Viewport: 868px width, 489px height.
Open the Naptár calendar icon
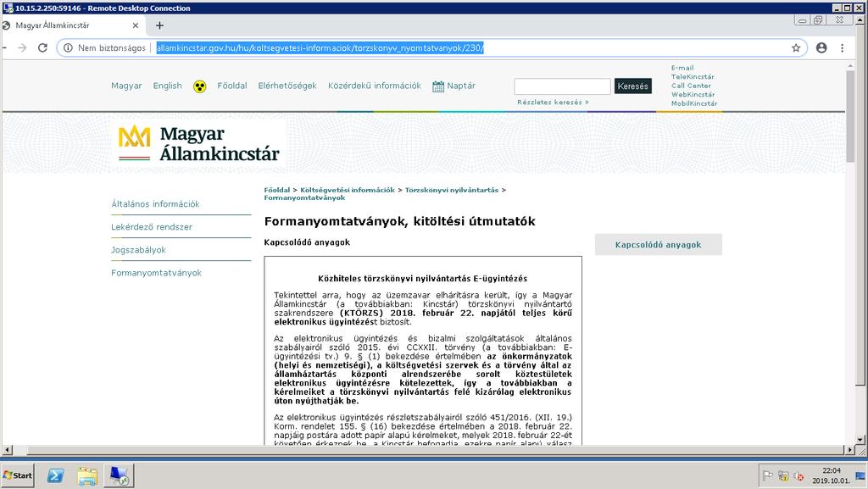(438, 86)
